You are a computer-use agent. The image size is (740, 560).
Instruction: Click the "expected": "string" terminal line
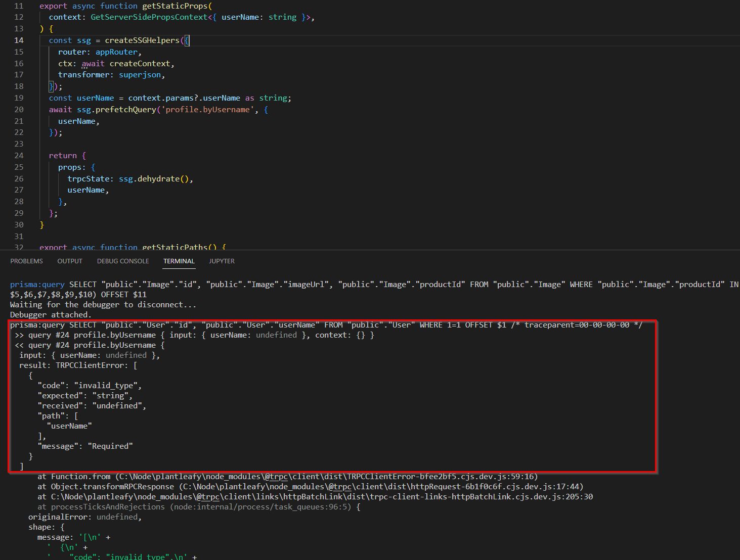(x=85, y=396)
